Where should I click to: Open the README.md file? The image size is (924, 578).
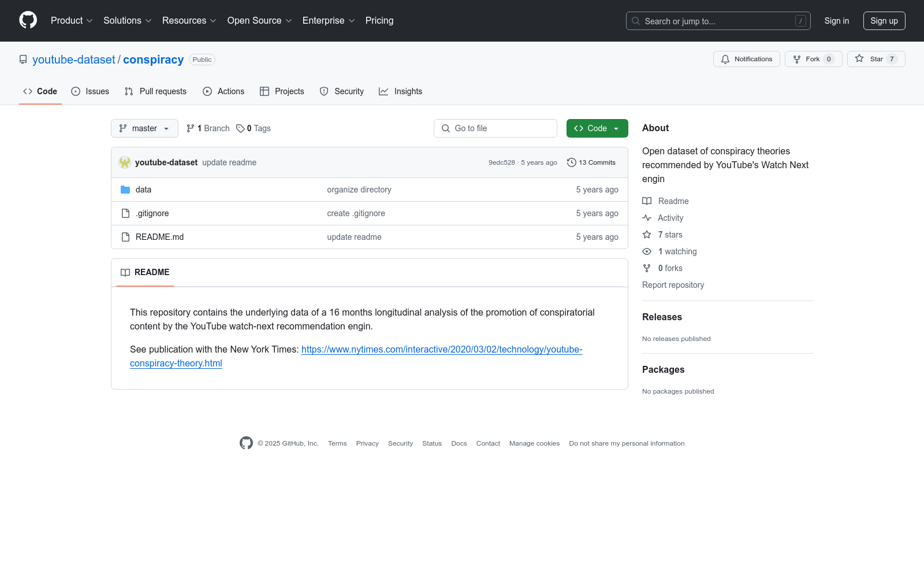[x=159, y=237]
